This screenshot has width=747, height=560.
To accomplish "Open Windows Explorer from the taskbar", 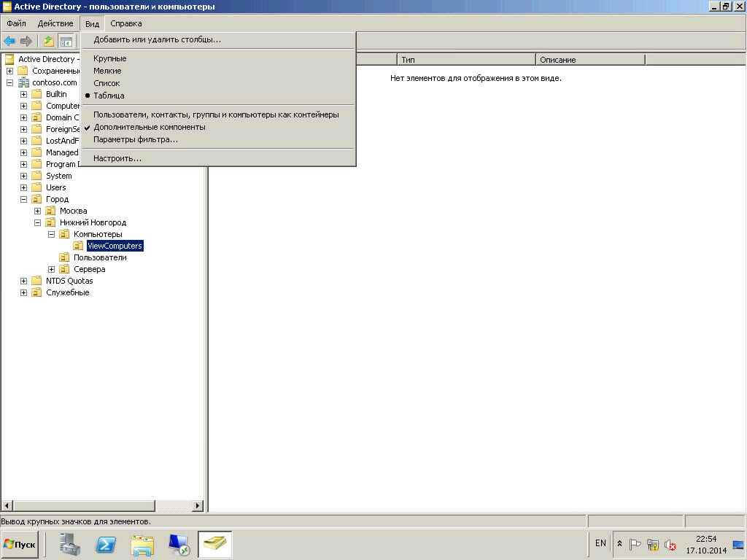I will click(142, 544).
